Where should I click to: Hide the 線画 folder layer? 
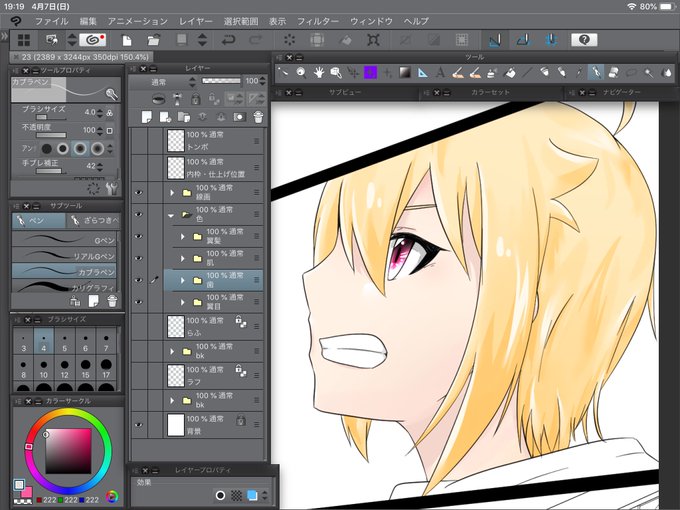[x=139, y=192]
